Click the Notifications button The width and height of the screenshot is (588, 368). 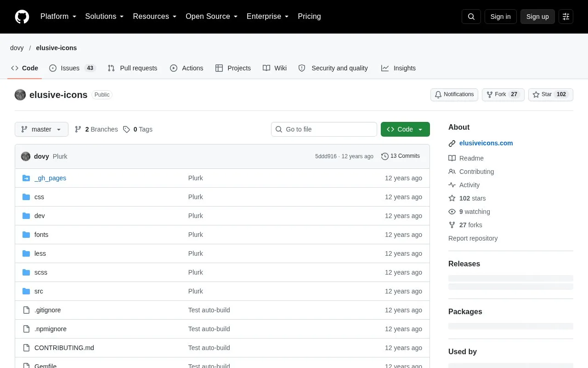(454, 95)
